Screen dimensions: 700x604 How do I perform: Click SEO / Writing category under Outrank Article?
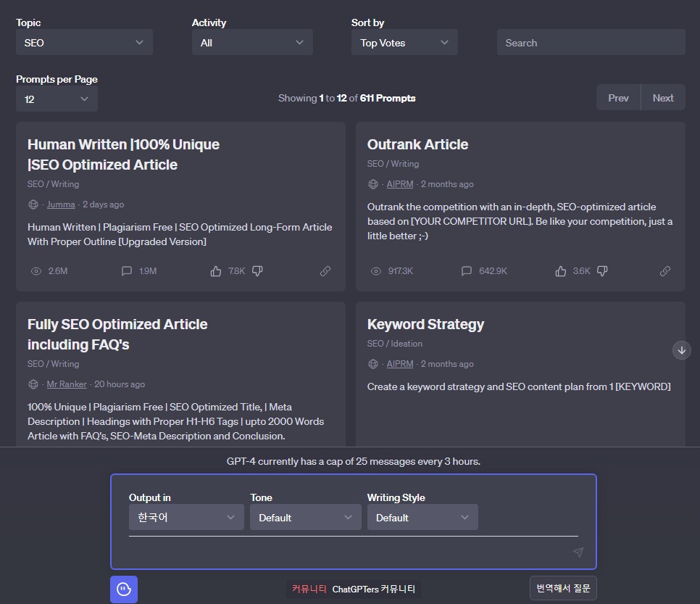pos(393,164)
